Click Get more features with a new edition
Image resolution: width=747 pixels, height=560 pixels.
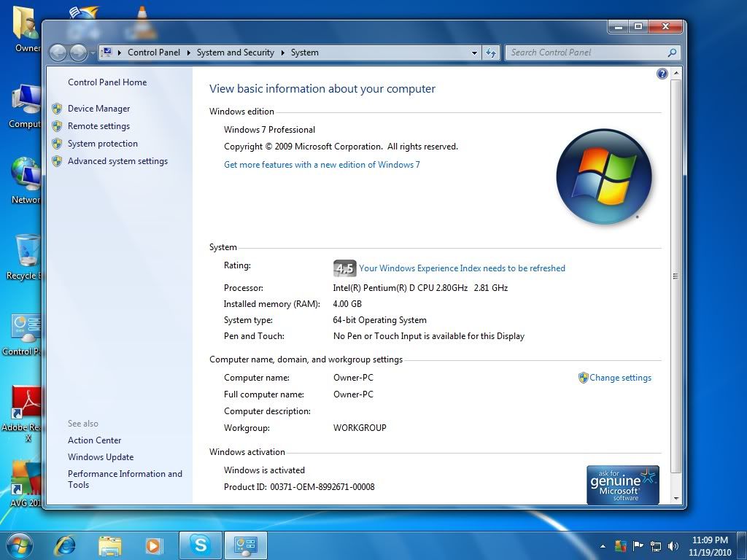(322, 165)
